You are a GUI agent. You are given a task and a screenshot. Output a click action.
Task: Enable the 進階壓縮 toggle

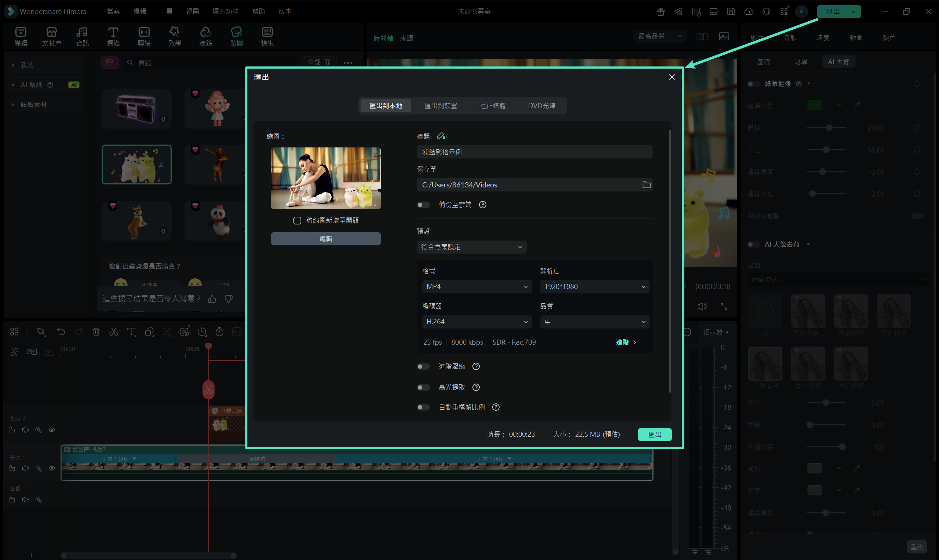[423, 366]
